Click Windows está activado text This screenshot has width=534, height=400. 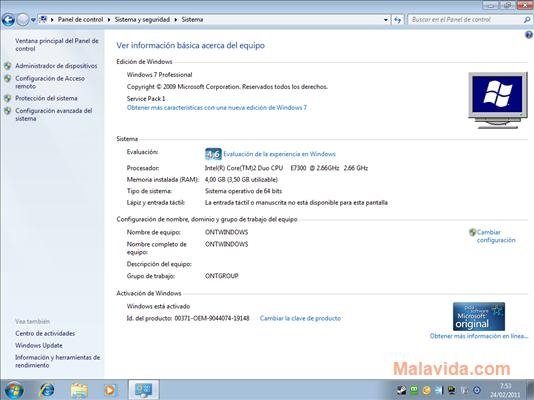(158, 306)
